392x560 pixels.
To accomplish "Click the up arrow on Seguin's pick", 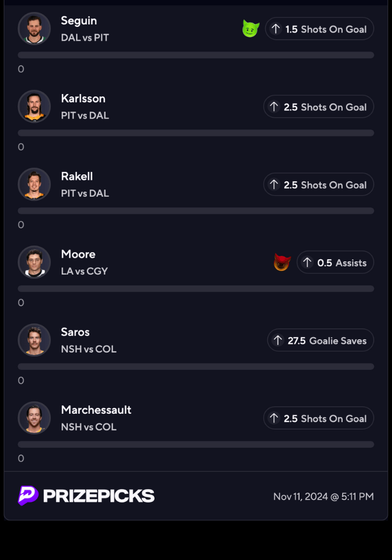I will tap(276, 29).
